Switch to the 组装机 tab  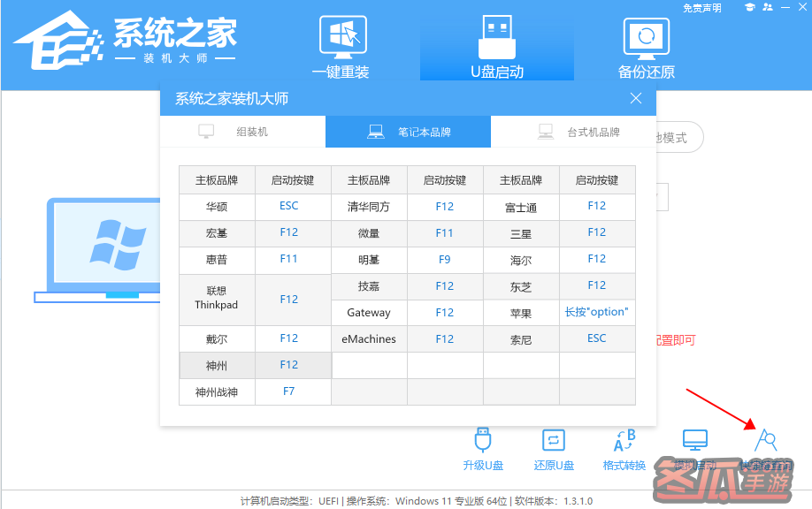point(243,132)
